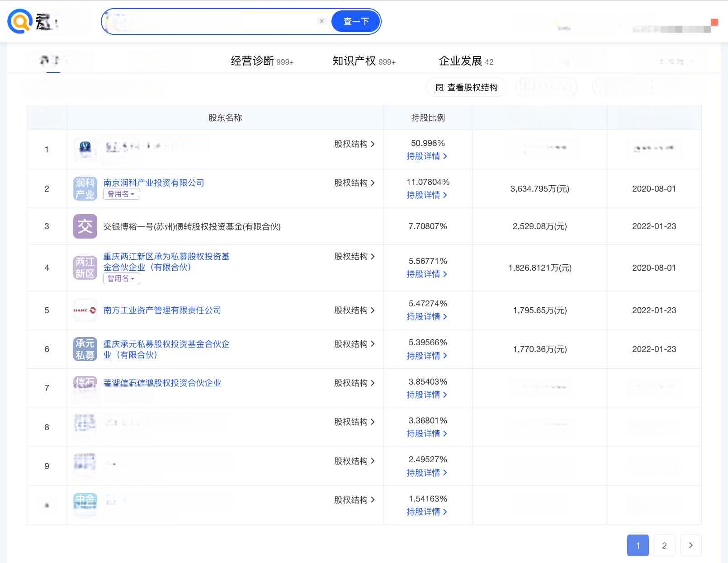Screen dimensions: 728x563
Task: View 持股详情 for the 5.39566% holding
Action: click(427, 356)
